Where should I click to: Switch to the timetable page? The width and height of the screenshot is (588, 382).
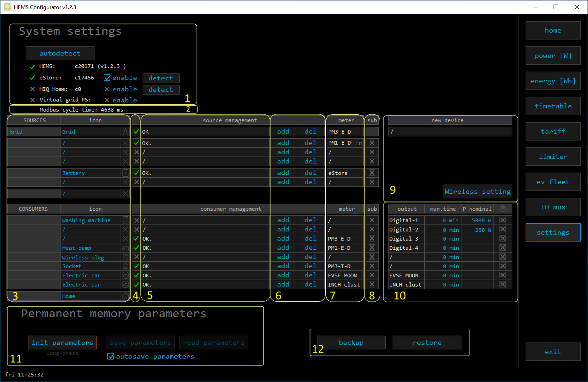pyautogui.click(x=553, y=106)
